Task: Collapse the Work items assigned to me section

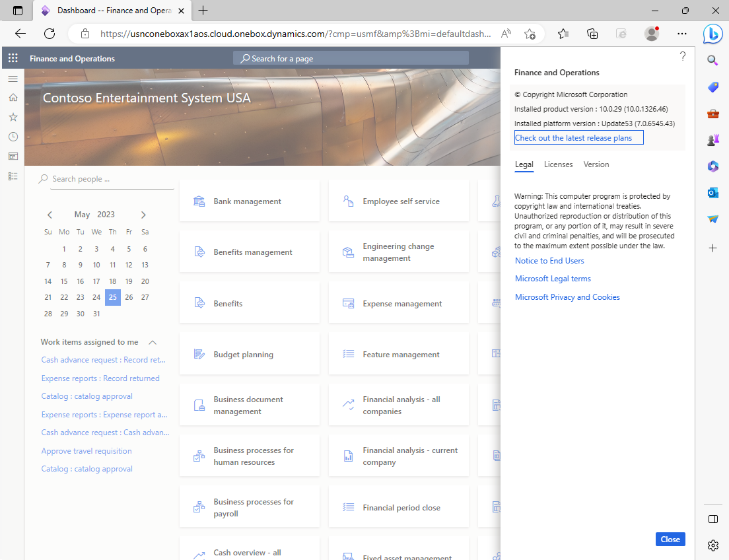Action: (x=151, y=342)
